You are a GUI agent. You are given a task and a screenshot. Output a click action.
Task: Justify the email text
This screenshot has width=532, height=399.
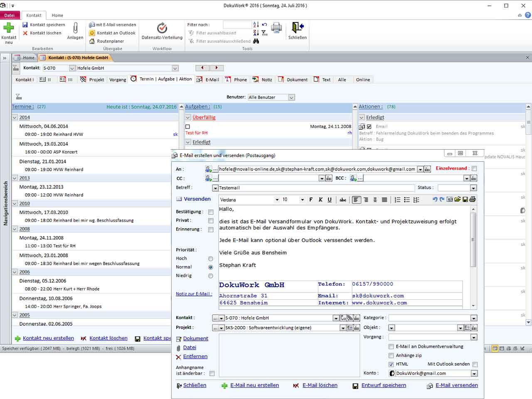click(384, 200)
